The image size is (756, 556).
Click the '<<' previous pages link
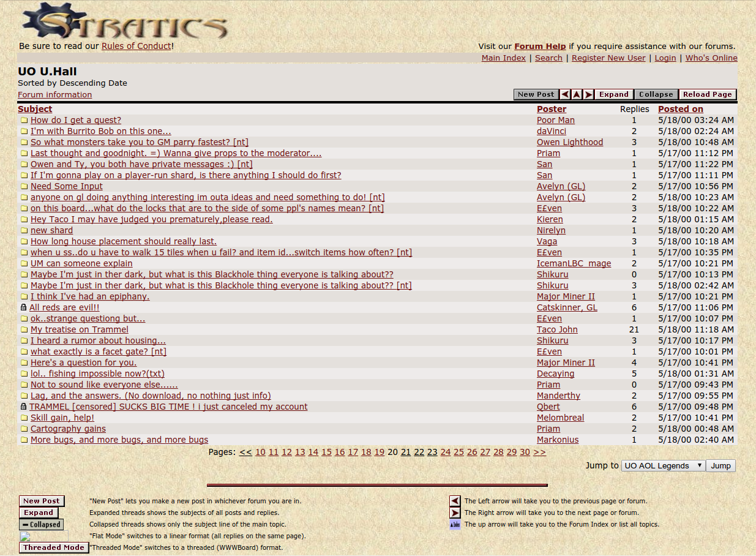[x=245, y=452]
